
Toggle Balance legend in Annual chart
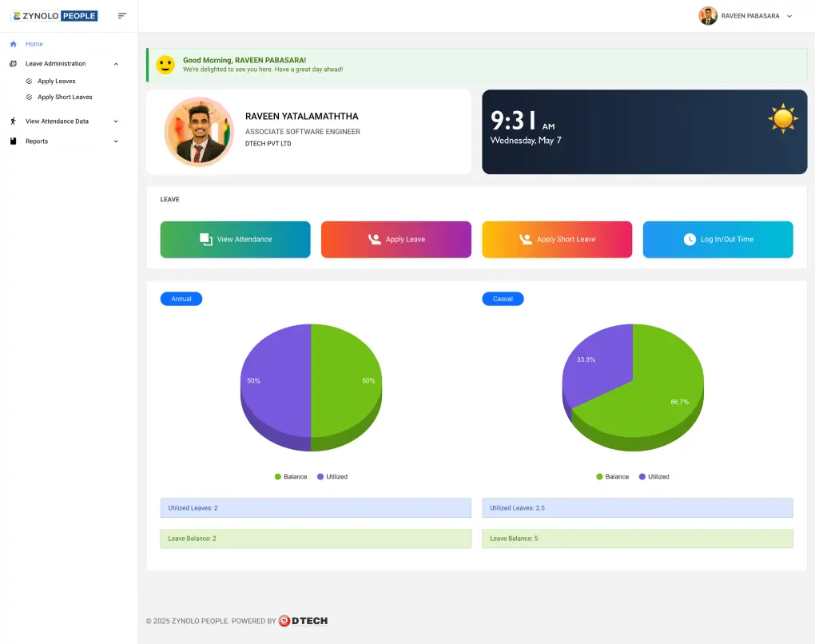tap(291, 477)
